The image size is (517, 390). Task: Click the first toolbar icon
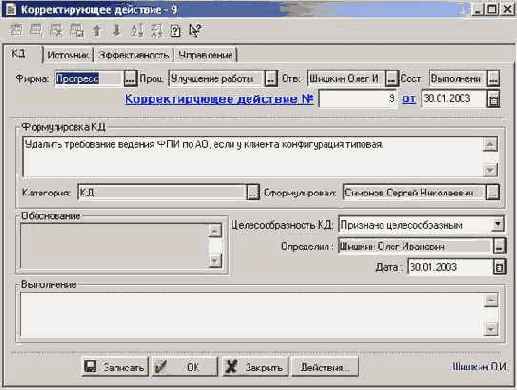point(16,31)
